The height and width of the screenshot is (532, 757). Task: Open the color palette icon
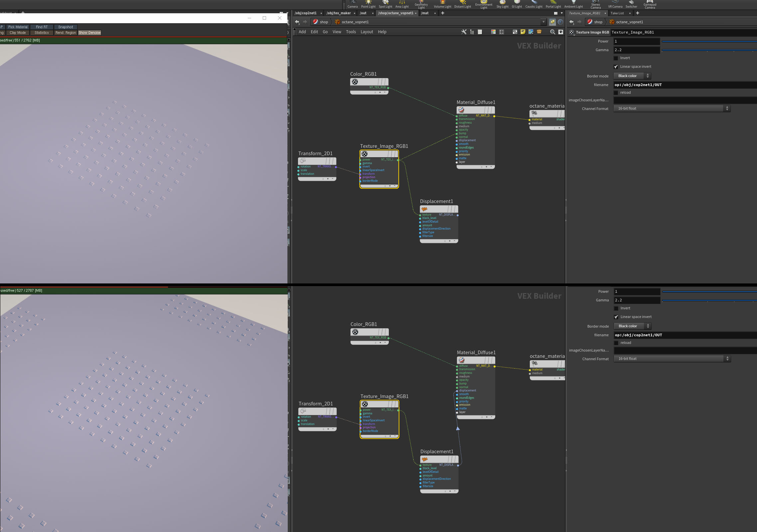tap(493, 32)
